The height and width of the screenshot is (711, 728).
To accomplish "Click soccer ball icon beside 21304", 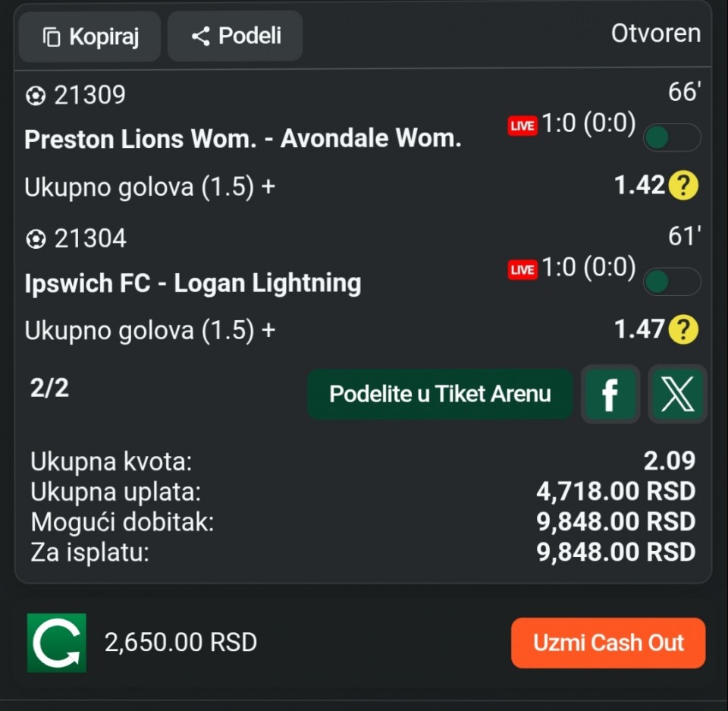I will pos(35,240).
